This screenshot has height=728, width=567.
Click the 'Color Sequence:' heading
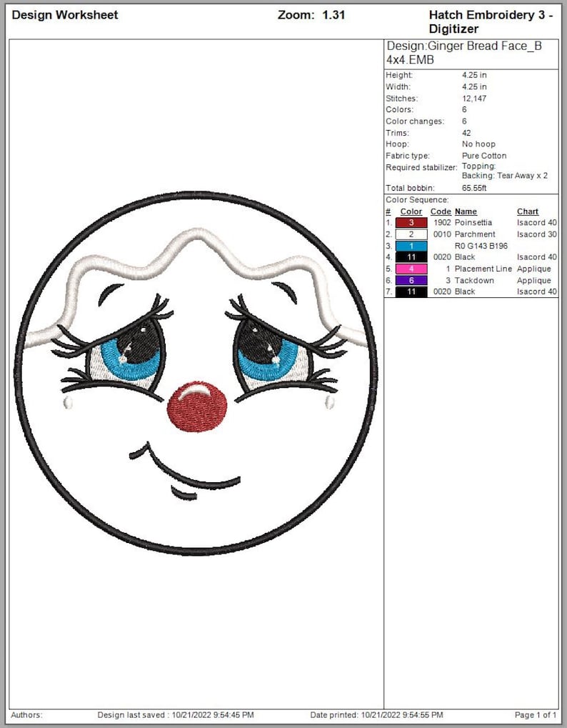417,199
